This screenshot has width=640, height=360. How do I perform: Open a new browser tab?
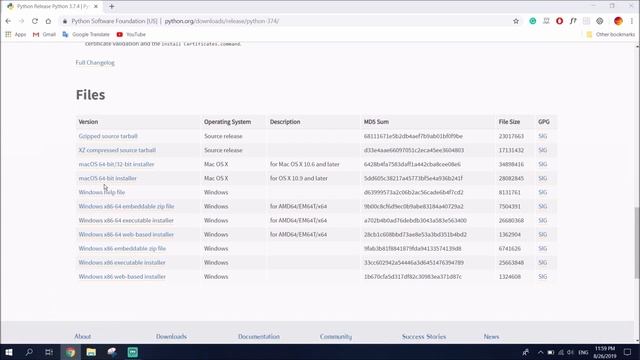[x=111, y=7]
